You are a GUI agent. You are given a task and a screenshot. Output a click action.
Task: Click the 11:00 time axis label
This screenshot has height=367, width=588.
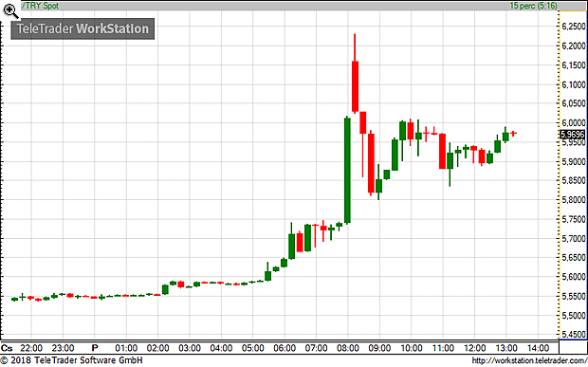tap(443, 347)
